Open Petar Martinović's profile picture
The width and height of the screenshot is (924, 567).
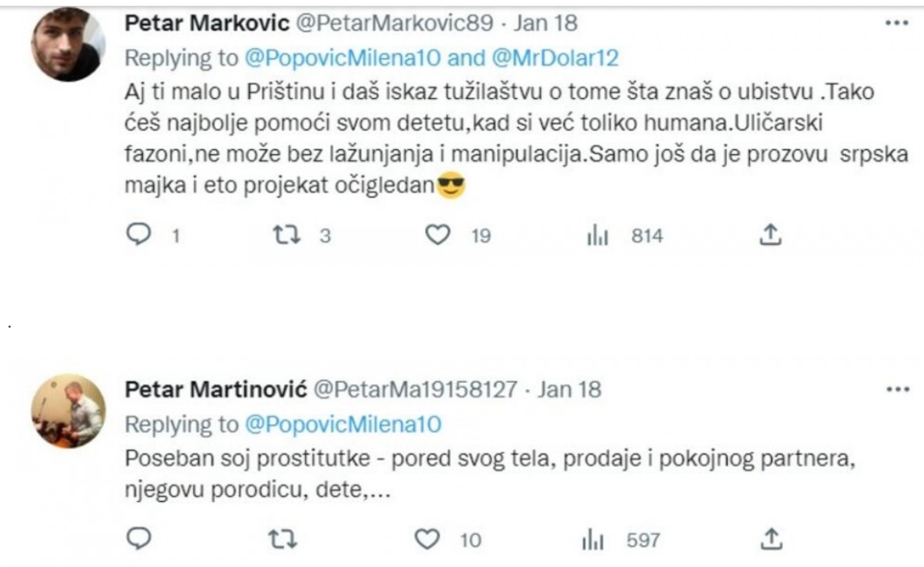click(x=68, y=410)
